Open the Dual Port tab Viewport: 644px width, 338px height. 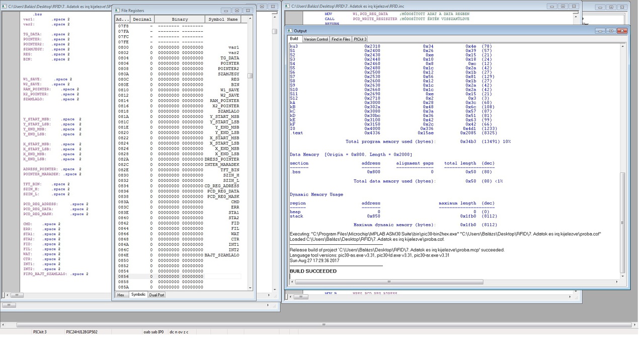click(x=156, y=295)
